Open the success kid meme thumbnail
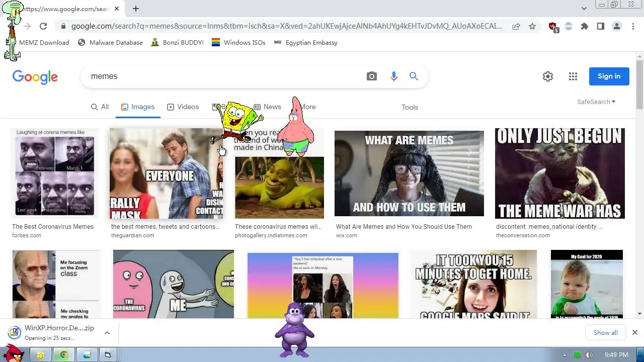The image size is (644, 362). [587, 285]
